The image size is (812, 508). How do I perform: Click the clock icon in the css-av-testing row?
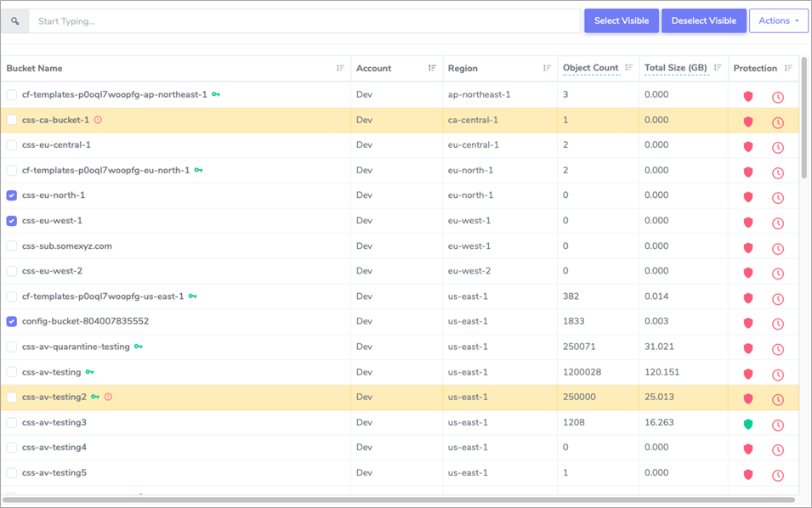click(x=778, y=372)
